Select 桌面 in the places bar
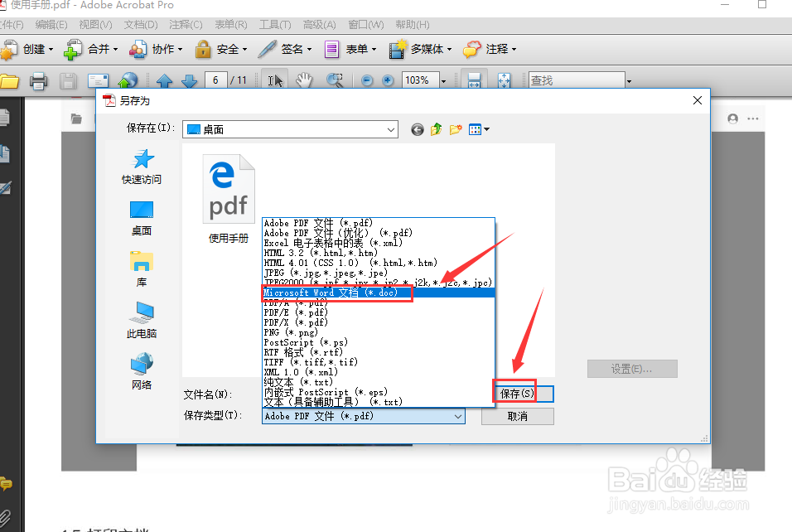This screenshot has width=792, height=532. click(x=142, y=218)
